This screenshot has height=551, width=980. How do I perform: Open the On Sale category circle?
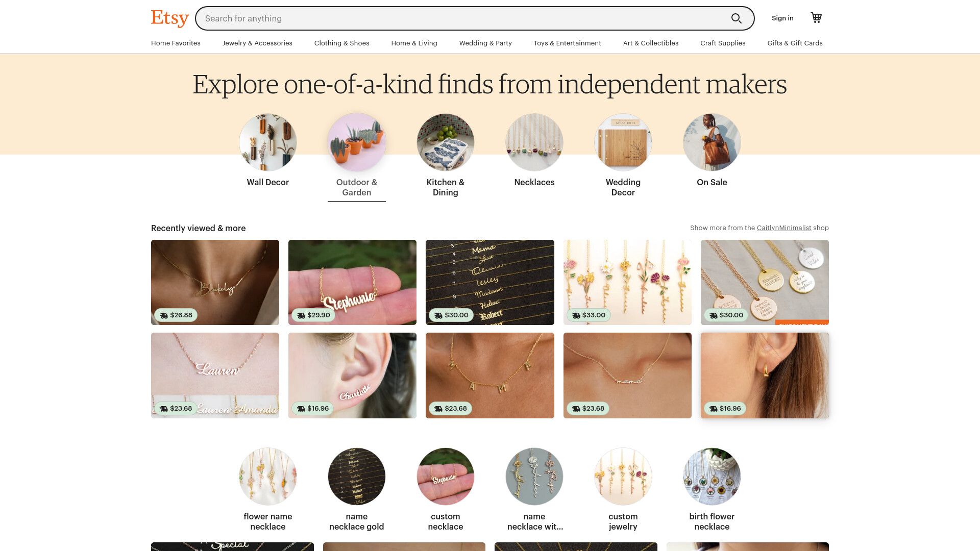pos(712,142)
